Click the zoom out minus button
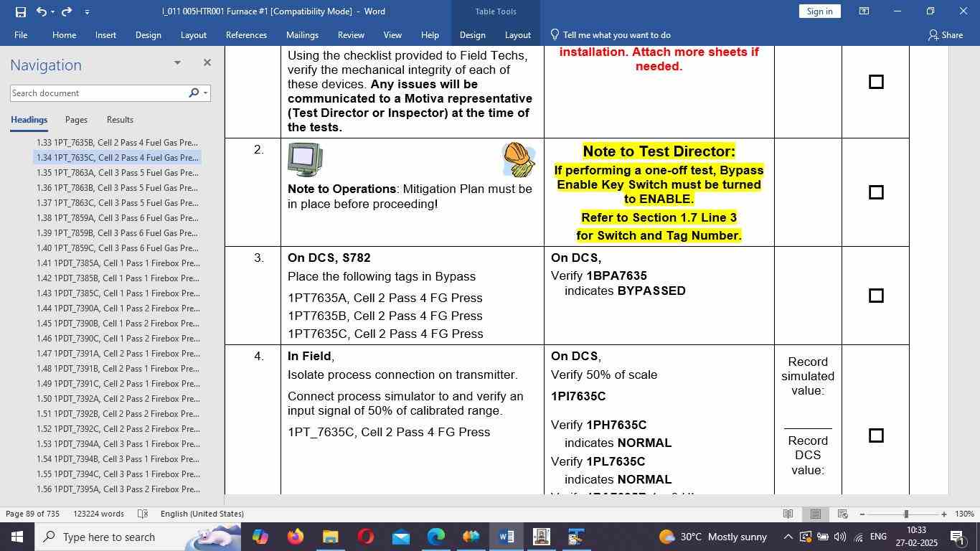Screen dimensions: 980x551 862,514
